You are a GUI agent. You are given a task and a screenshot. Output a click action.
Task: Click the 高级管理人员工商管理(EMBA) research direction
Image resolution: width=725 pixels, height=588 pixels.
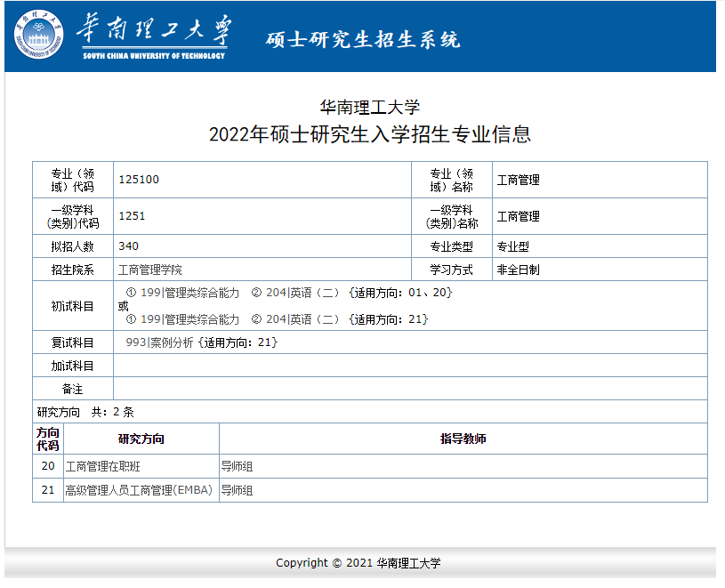[x=139, y=490]
